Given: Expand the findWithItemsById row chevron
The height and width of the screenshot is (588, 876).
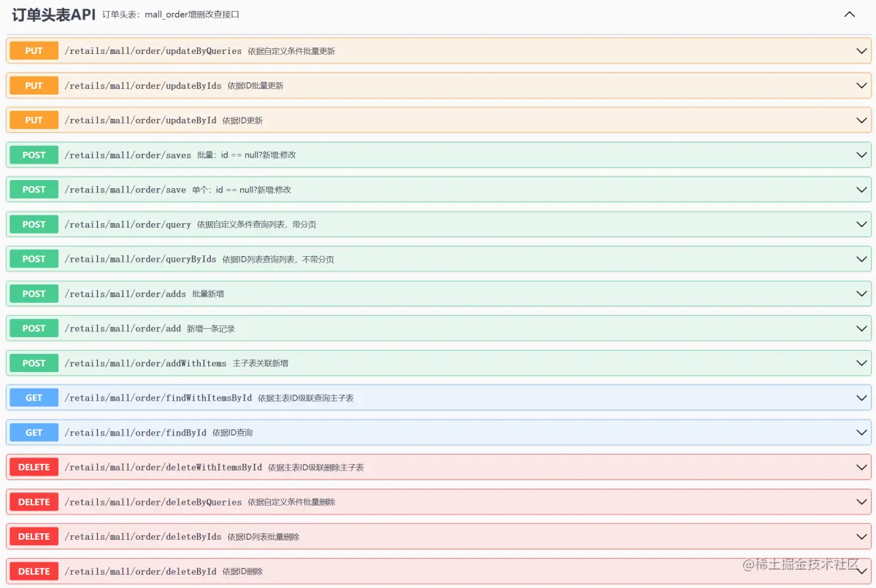Looking at the screenshot, I should 862,398.
